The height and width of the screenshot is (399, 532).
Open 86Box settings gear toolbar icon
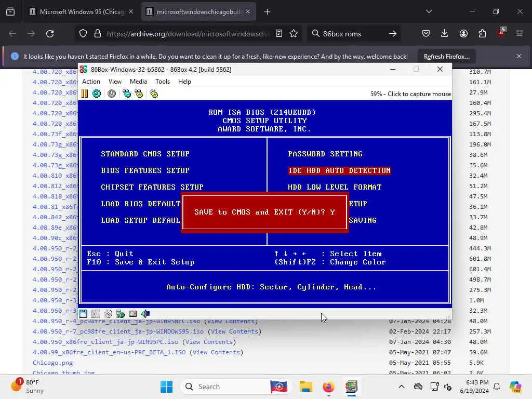point(154,94)
